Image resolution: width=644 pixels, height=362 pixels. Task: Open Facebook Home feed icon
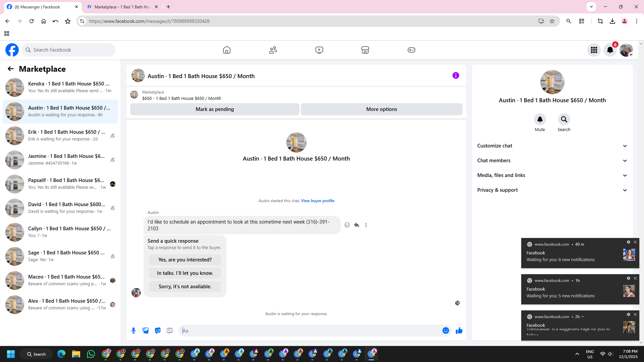pyautogui.click(x=227, y=50)
